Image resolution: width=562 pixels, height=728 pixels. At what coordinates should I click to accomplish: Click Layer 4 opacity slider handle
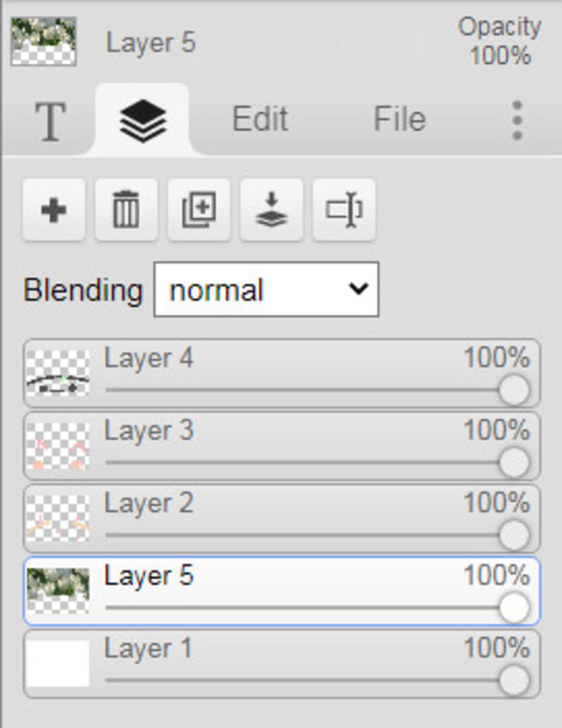(514, 390)
